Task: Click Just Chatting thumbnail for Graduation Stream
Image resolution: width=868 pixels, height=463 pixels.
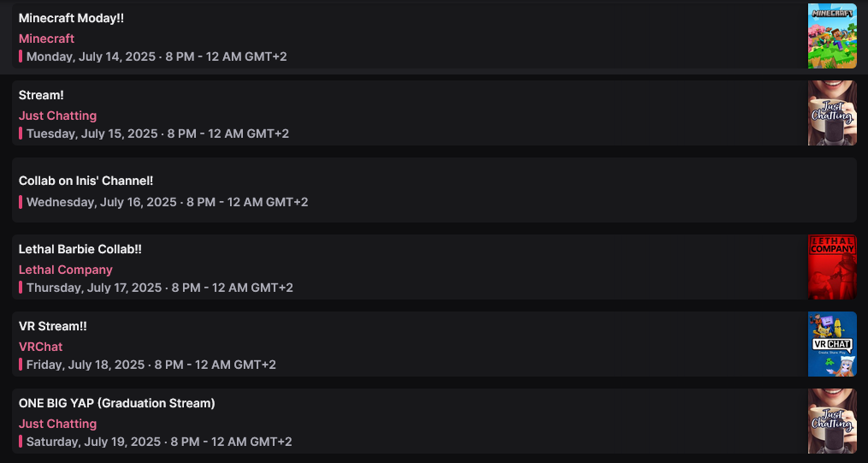Action: (832, 421)
